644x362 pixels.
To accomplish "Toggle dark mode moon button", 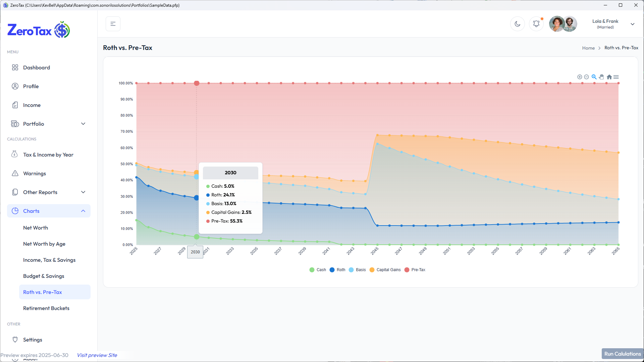I will 517,24.
